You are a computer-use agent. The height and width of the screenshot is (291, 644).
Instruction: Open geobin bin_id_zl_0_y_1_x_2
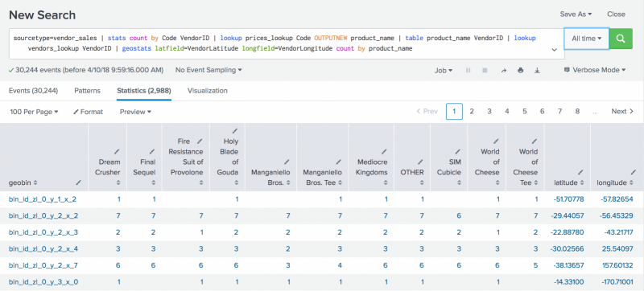[x=43, y=199]
